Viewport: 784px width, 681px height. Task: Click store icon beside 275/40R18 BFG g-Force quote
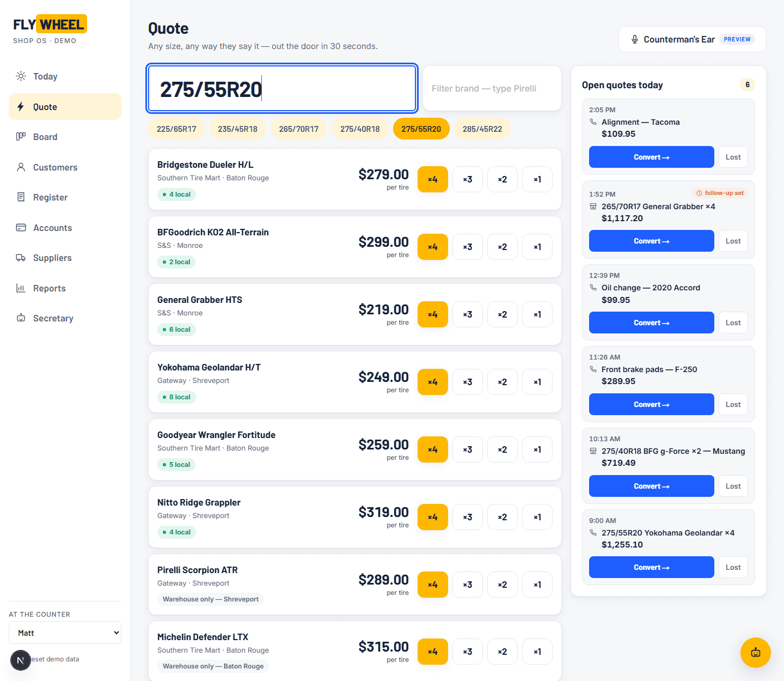[x=593, y=451]
